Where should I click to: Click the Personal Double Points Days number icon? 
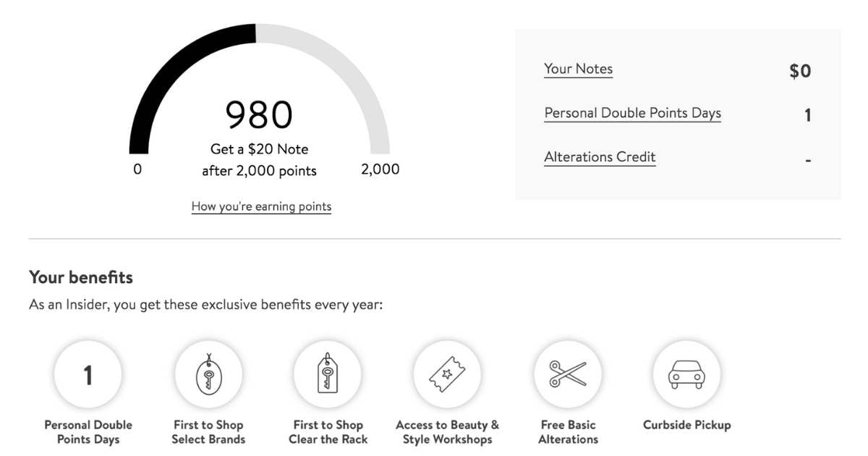(x=88, y=375)
